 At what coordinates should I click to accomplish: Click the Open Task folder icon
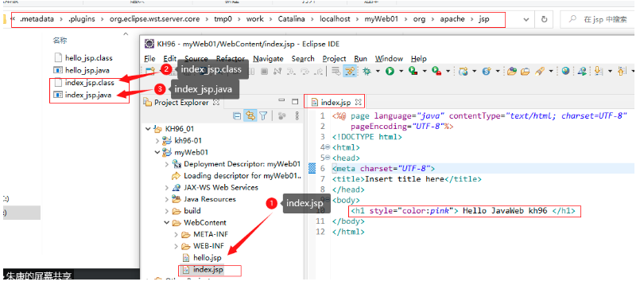[x=525, y=71]
